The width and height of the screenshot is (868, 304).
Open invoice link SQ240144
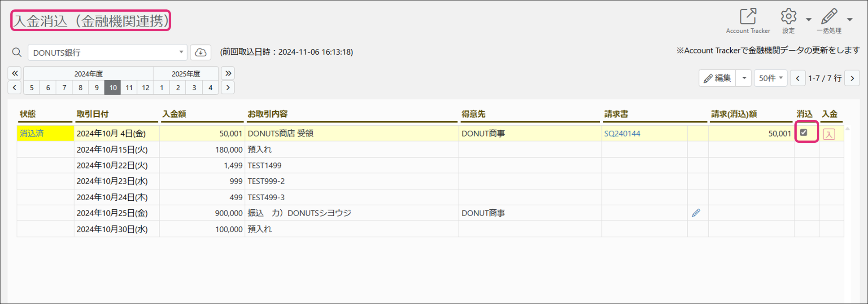coord(622,133)
